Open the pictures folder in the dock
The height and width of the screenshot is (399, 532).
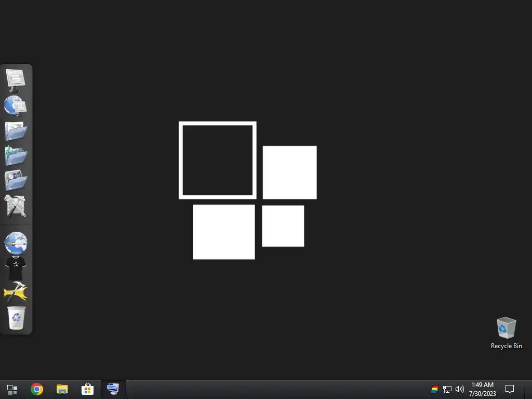click(x=16, y=180)
